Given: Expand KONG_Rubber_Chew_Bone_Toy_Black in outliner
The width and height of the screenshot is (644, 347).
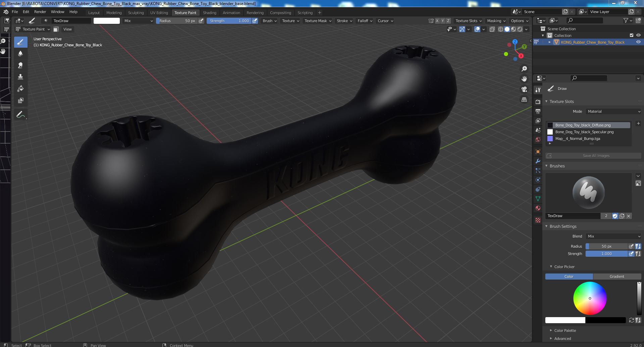Looking at the screenshot, I should coord(549,42).
